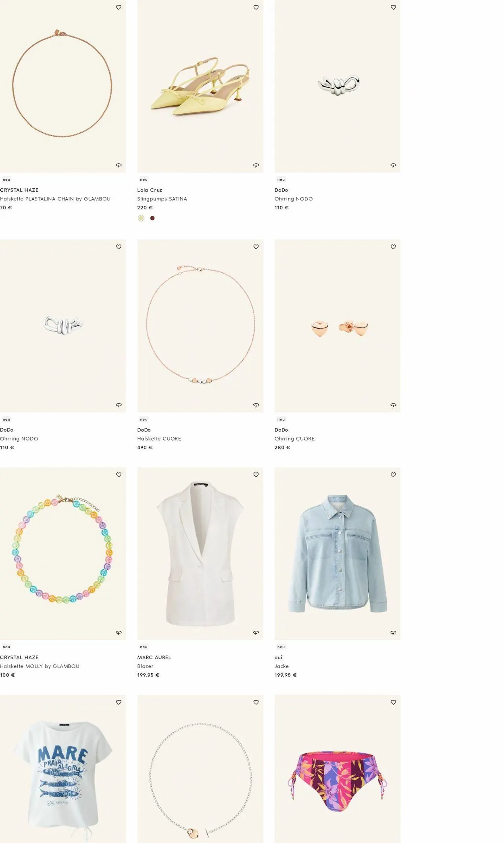
Task: Click heart icon on Halskette CUORE
Action: (256, 247)
